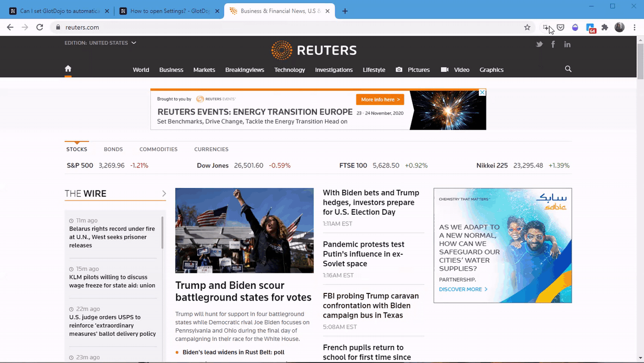Open the Graphics section
The width and height of the screenshot is (644, 363).
(x=492, y=70)
